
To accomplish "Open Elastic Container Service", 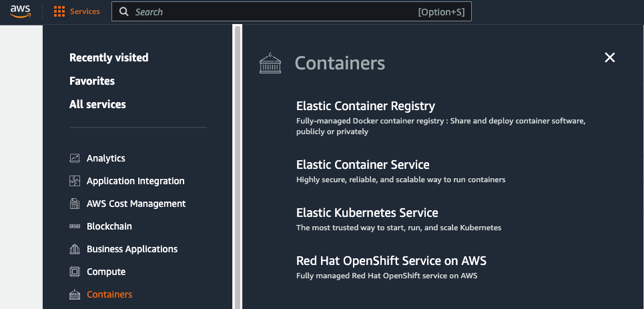I will 362,165.
